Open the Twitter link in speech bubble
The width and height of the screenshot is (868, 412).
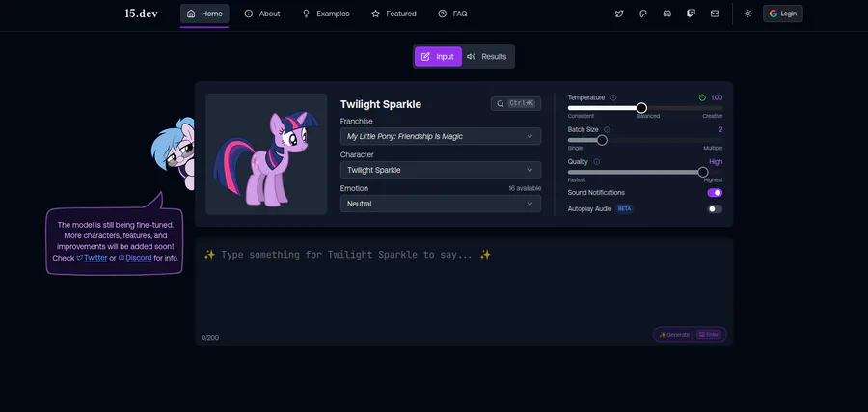[95, 258]
